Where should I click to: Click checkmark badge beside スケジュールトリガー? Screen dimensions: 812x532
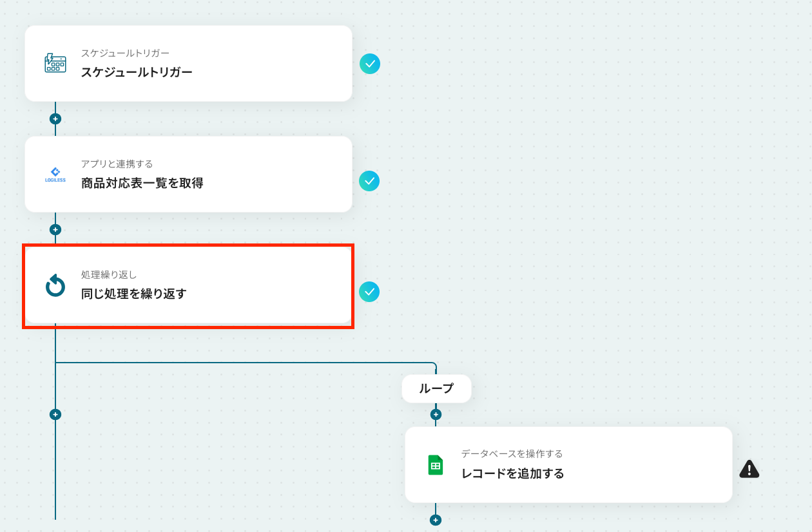370,64
